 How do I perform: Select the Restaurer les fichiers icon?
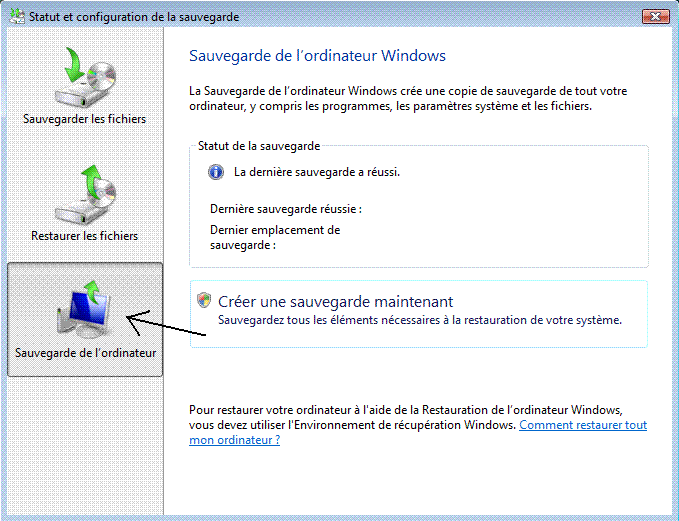tap(85, 195)
